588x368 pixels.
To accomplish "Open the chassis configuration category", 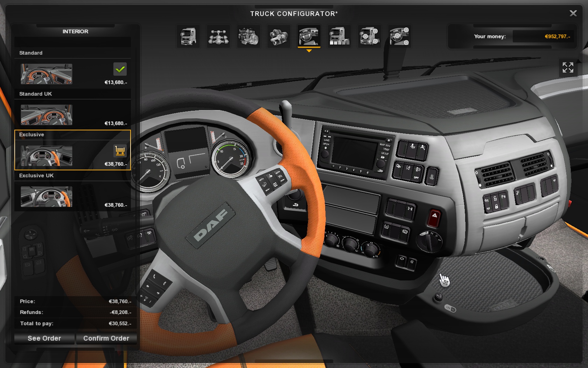I will coord(218,36).
